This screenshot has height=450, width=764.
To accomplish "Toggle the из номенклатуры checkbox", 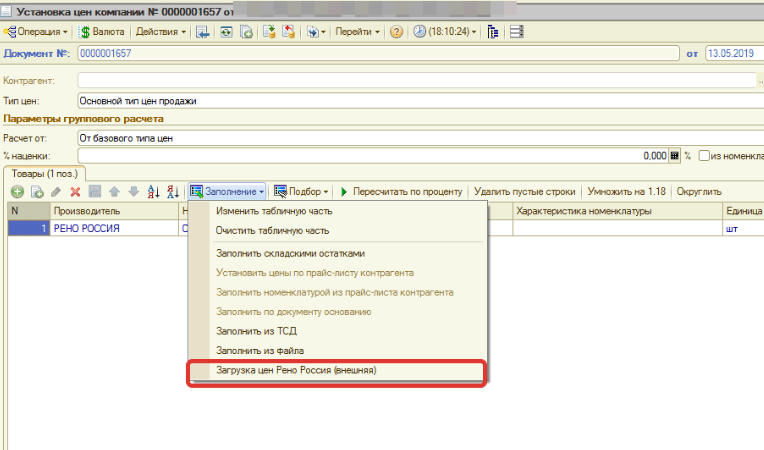I will click(x=704, y=156).
